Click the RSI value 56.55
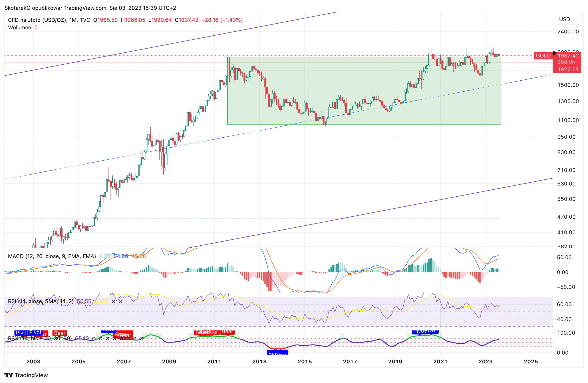This screenshot has height=383, width=588. pos(84,301)
